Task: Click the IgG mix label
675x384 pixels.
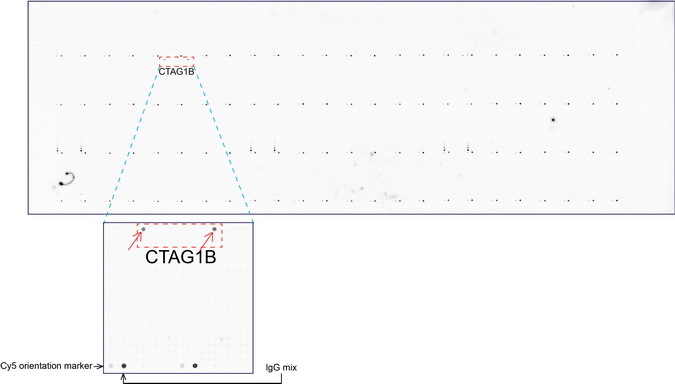Action: click(281, 368)
